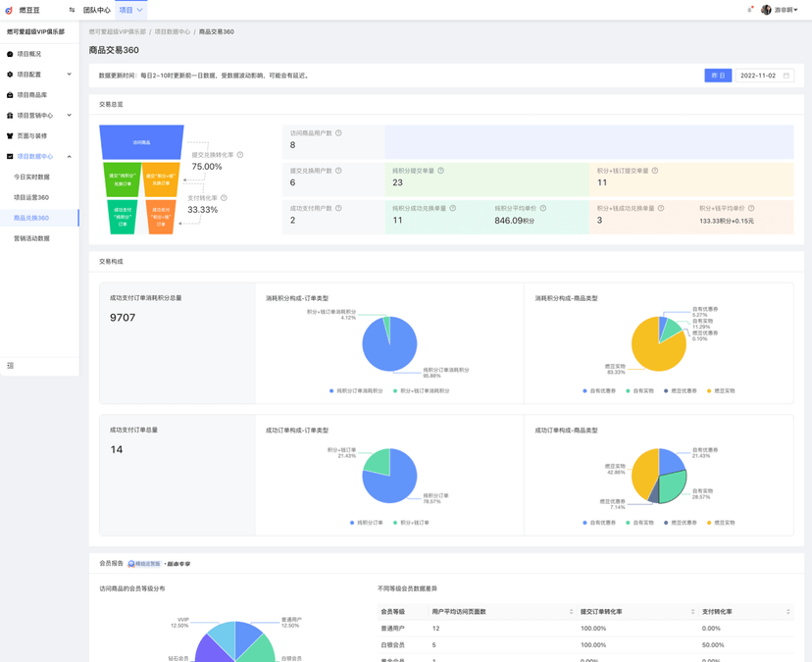The image size is (812, 662).
Task: Toggle 积分+钱订单消耗积分 legend item
Action: pos(422,391)
